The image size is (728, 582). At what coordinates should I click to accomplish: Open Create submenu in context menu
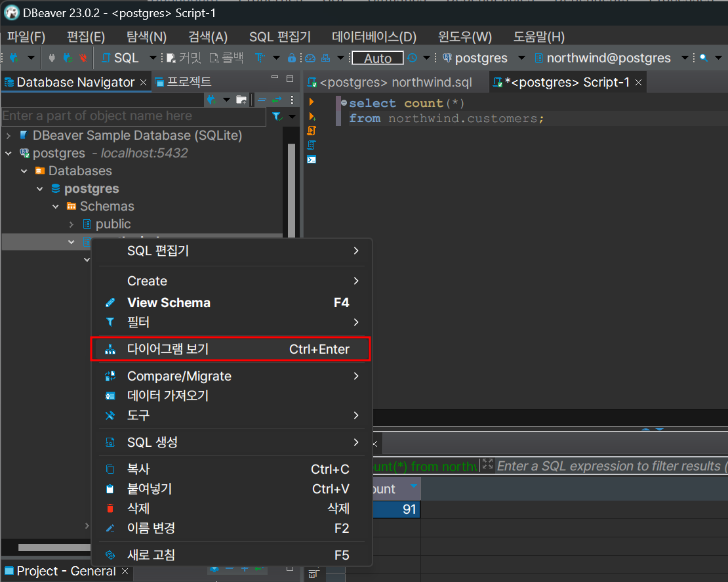(x=232, y=281)
